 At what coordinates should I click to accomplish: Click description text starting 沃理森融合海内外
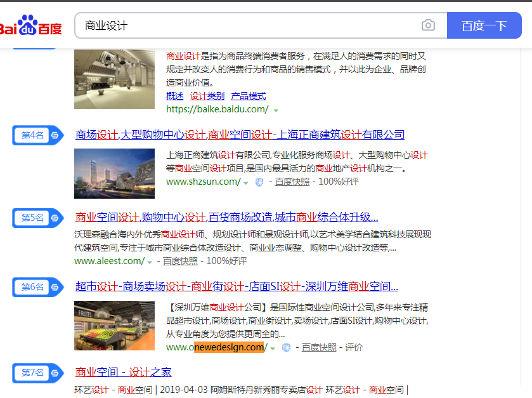[253, 241]
